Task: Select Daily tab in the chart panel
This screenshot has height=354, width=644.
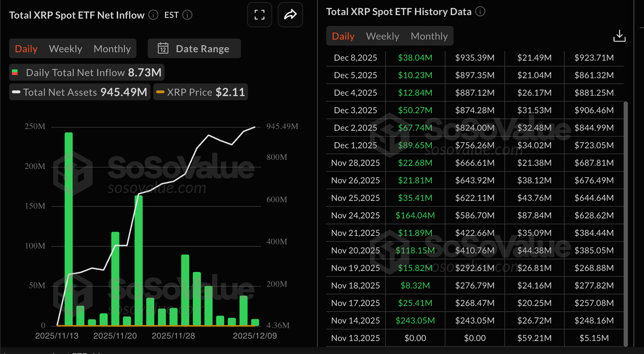Action: coord(26,49)
